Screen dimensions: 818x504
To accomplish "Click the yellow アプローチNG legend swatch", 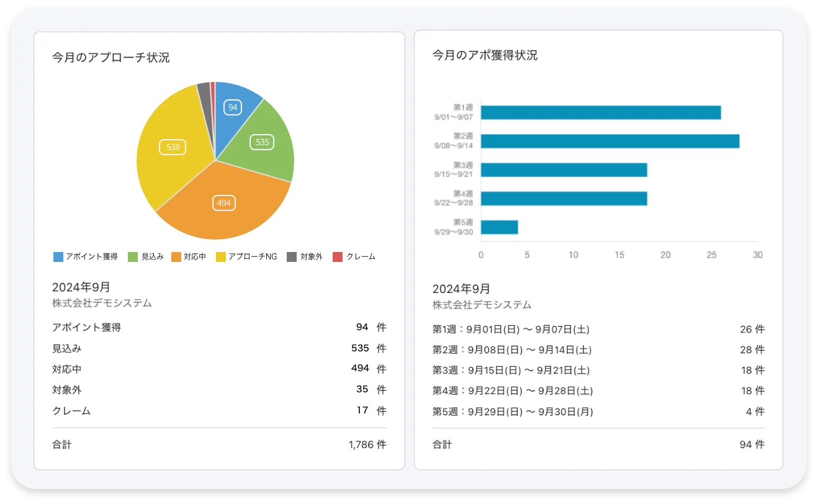I will point(220,257).
